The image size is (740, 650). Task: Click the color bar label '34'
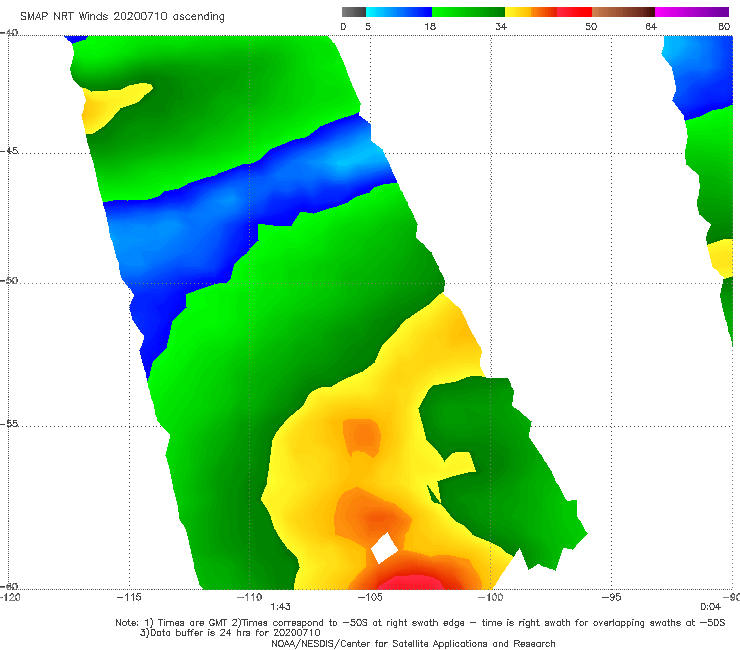[x=501, y=26]
